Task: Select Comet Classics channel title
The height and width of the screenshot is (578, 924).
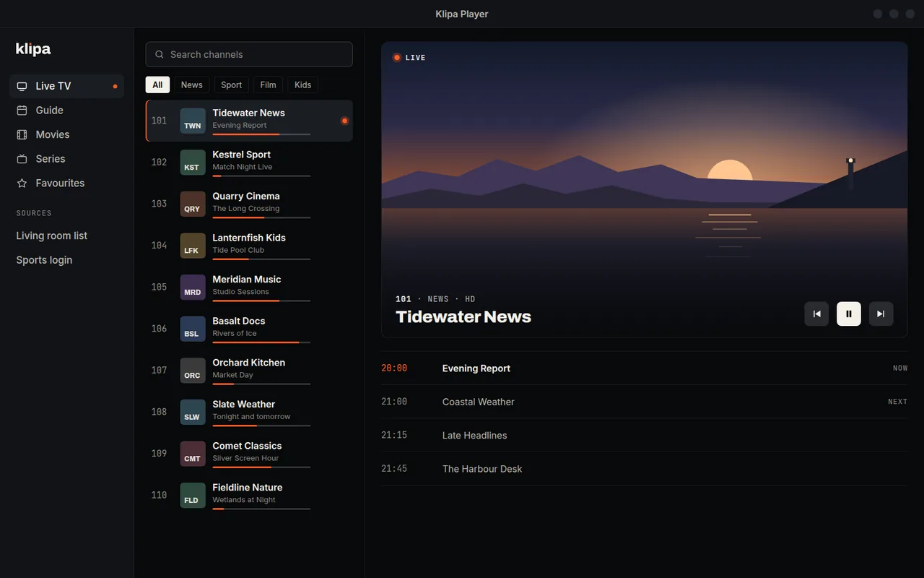Action: pyautogui.click(x=247, y=446)
